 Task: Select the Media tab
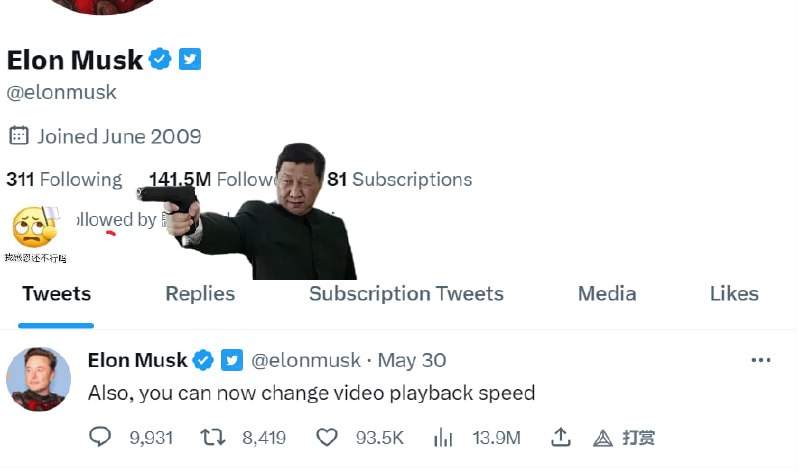click(x=607, y=293)
